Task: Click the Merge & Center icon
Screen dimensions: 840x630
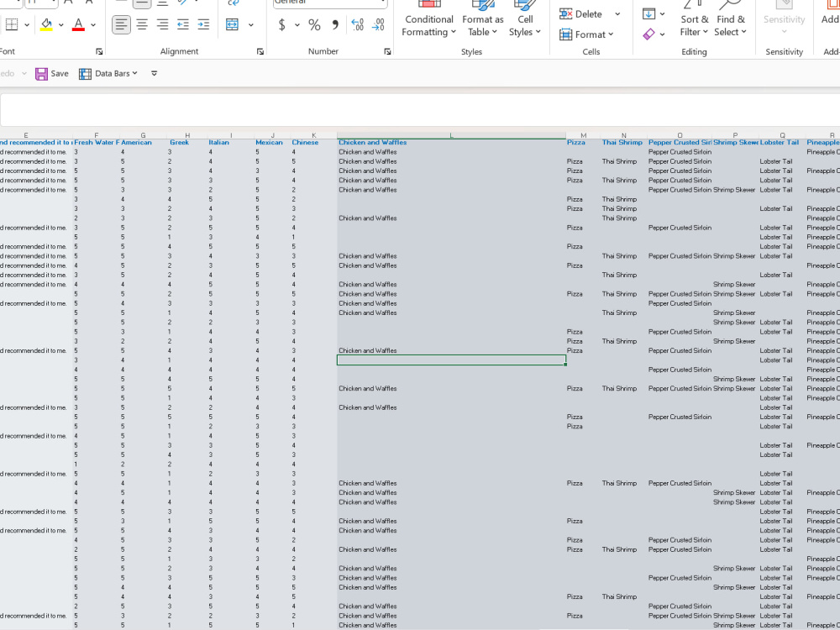Action: click(232, 24)
